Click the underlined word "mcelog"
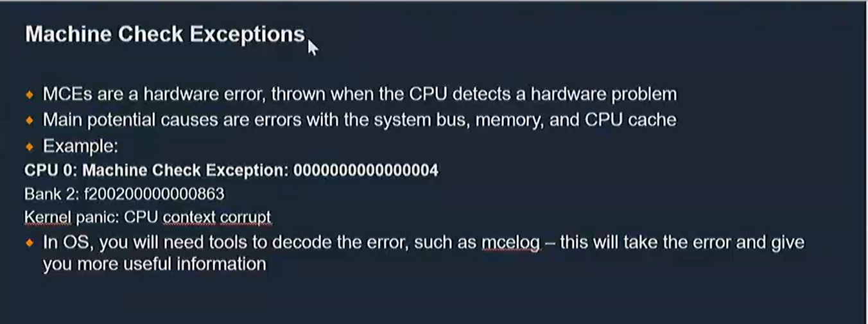Image resolution: width=868 pixels, height=324 pixels. [510, 243]
